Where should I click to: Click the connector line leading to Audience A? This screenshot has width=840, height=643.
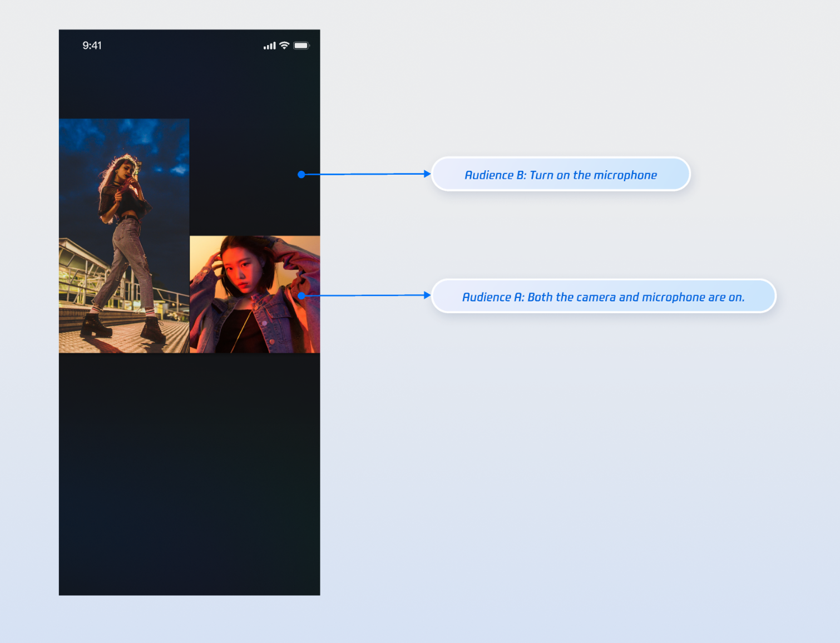(364, 295)
